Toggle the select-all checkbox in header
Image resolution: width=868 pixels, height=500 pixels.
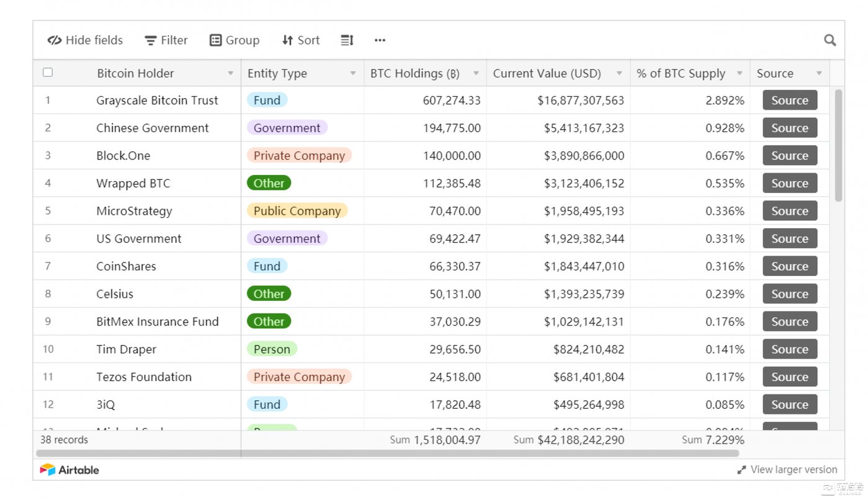pyautogui.click(x=48, y=73)
